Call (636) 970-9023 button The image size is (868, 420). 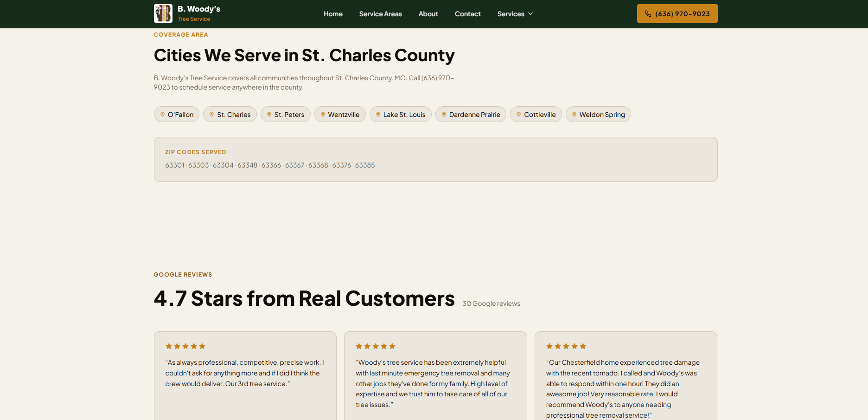pos(677,13)
